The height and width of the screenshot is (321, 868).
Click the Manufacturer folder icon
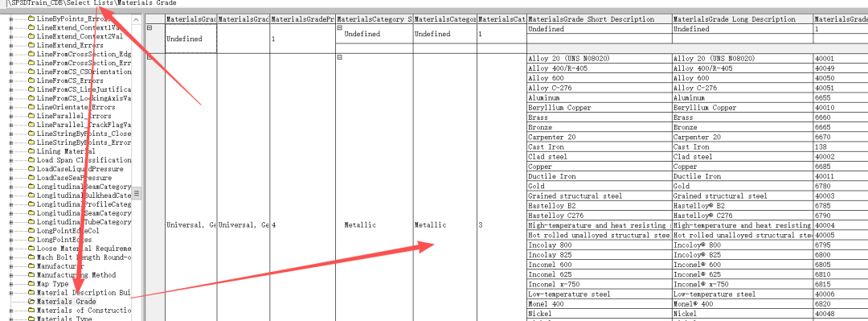[31, 266]
